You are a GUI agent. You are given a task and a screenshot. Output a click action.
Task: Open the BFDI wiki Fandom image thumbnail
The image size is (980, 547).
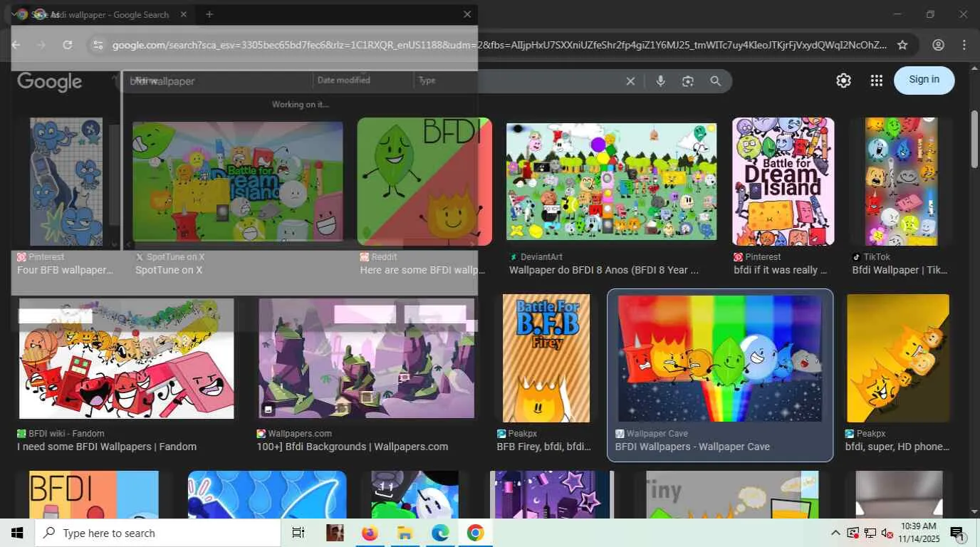click(126, 358)
